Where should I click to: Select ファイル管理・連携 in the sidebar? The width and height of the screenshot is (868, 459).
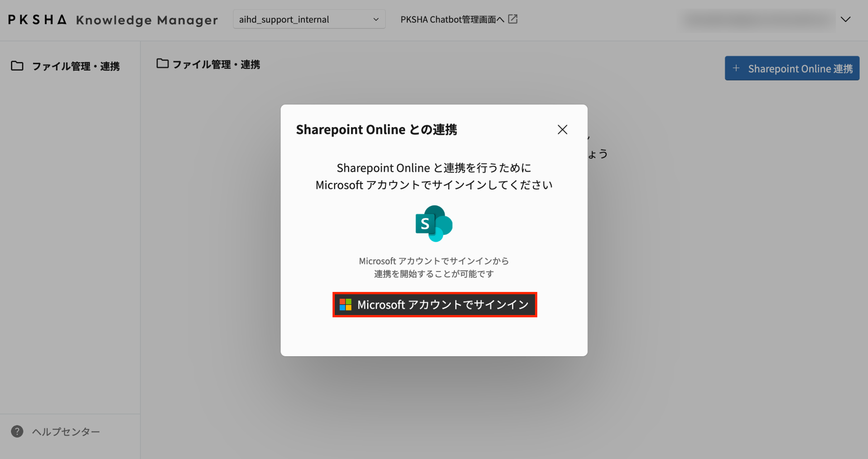(66, 66)
